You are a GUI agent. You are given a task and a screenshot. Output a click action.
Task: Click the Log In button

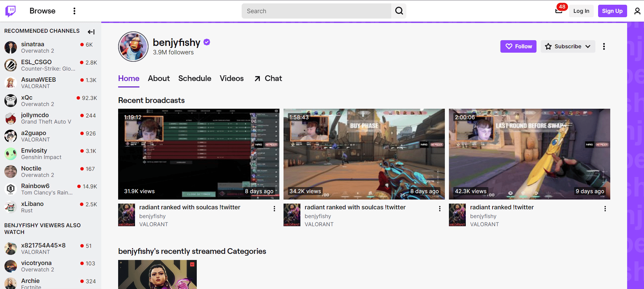pos(581,11)
